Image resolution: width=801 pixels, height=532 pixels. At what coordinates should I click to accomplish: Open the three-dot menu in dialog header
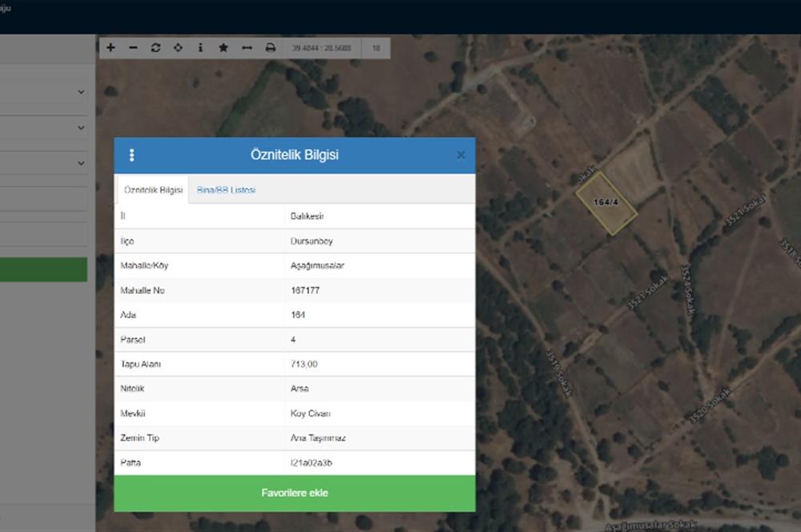coord(132,155)
